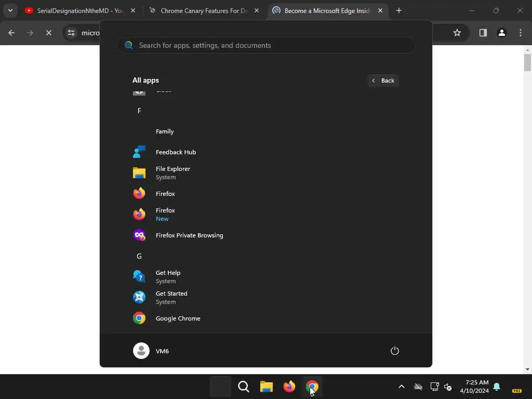Open File Explorer from the taskbar
The width and height of the screenshot is (532, 399).
coord(267,387)
